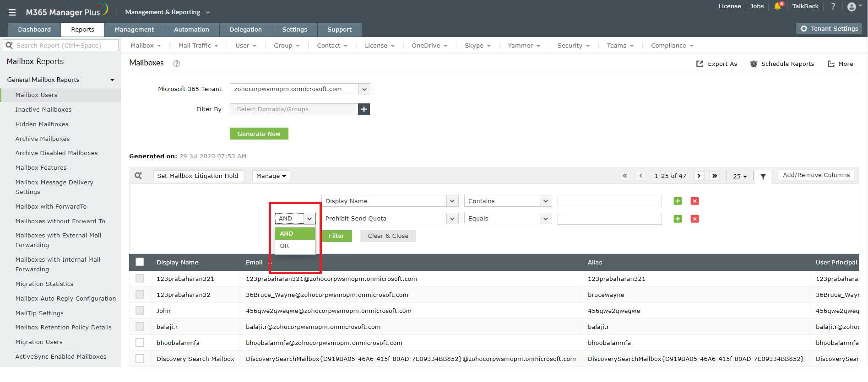The height and width of the screenshot is (382, 868).
Task: Click the Display Name filter value field
Action: (x=610, y=201)
